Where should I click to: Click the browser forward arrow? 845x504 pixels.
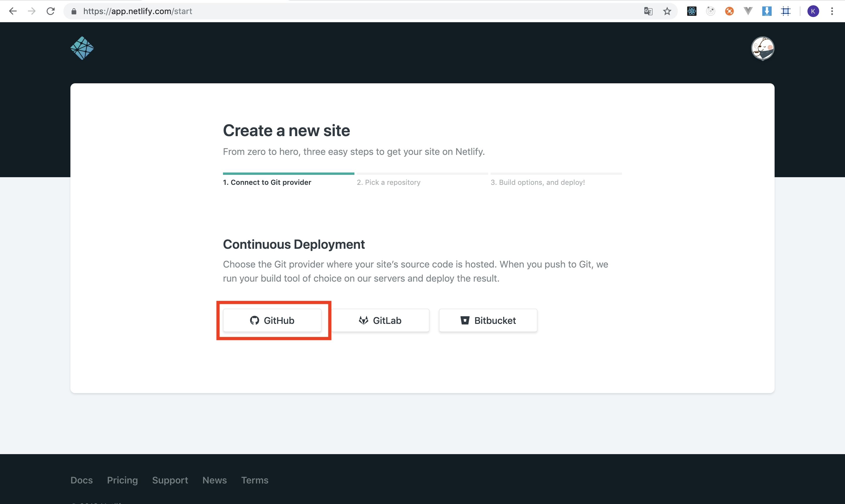click(x=32, y=11)
